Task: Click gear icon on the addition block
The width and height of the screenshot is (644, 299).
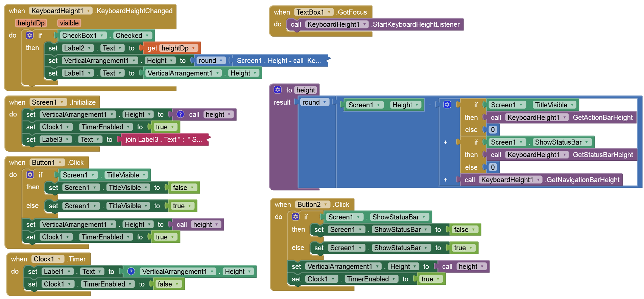Action: 447,105
